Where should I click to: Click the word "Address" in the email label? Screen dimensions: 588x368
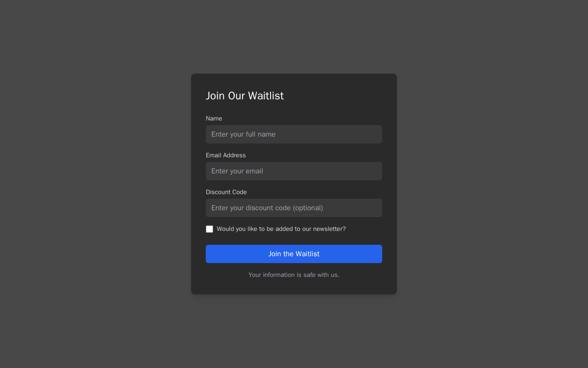pos(234,155)
